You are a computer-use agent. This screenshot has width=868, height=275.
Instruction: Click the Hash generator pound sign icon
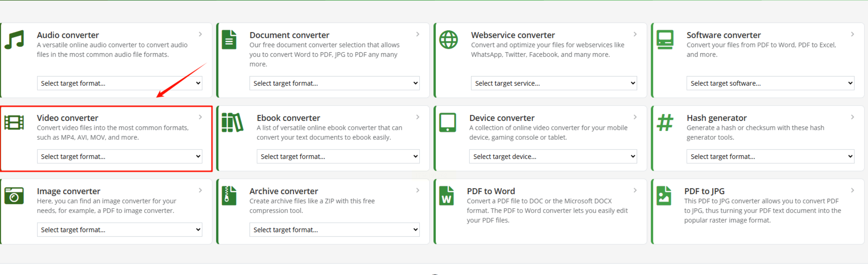coord(665,122)
